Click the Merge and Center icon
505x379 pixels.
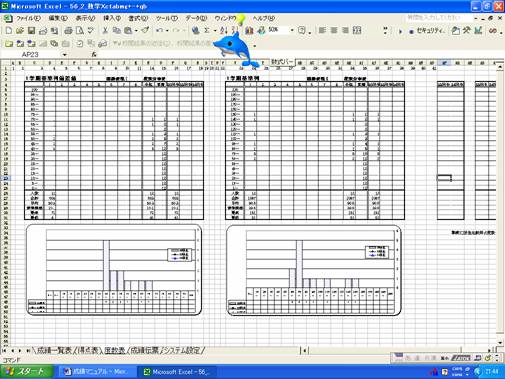(357, 31)
